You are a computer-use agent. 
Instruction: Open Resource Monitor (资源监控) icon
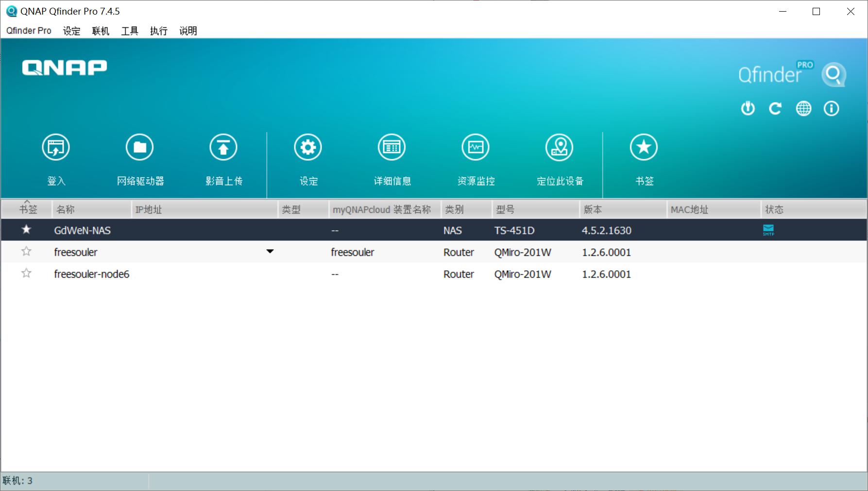pyautogui.click(x=476, y=147)
